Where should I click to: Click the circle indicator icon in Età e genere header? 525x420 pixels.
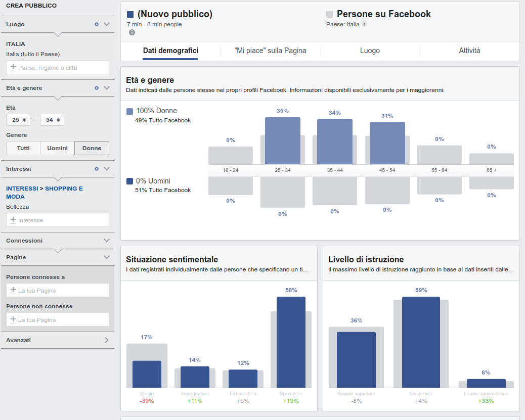(97, 87)
